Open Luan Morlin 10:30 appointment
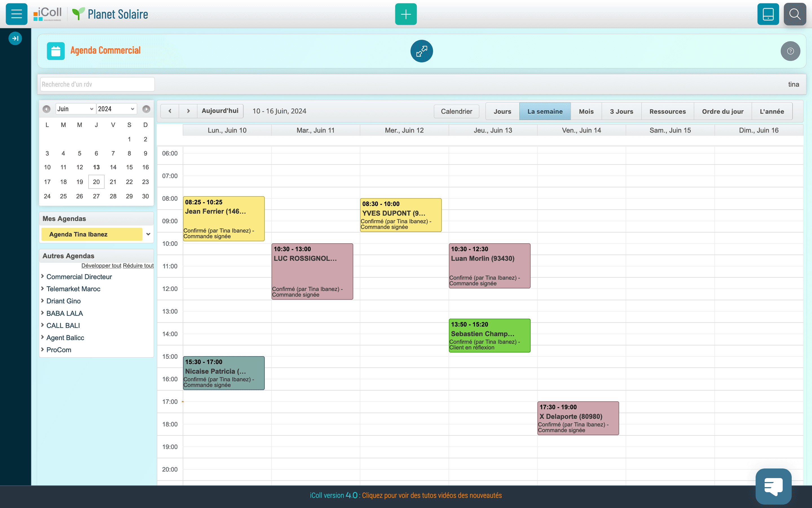812x508 pixels. [x=489, y=266]
